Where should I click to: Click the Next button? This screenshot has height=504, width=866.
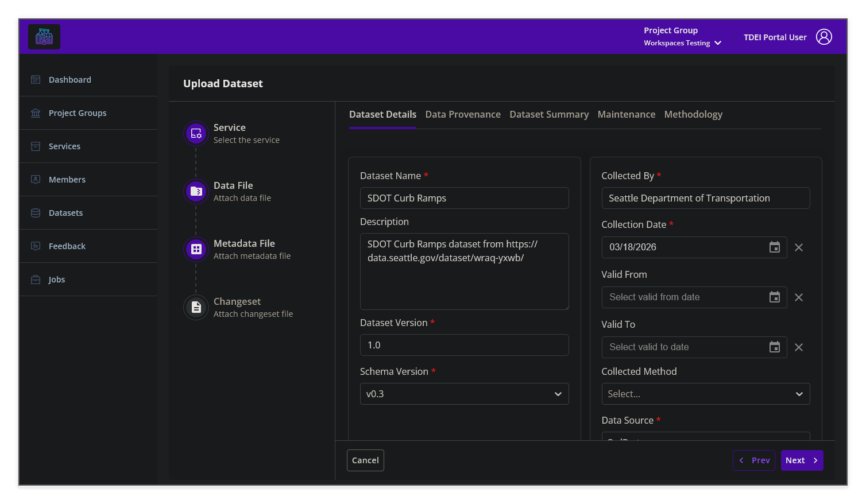point(802,460)
